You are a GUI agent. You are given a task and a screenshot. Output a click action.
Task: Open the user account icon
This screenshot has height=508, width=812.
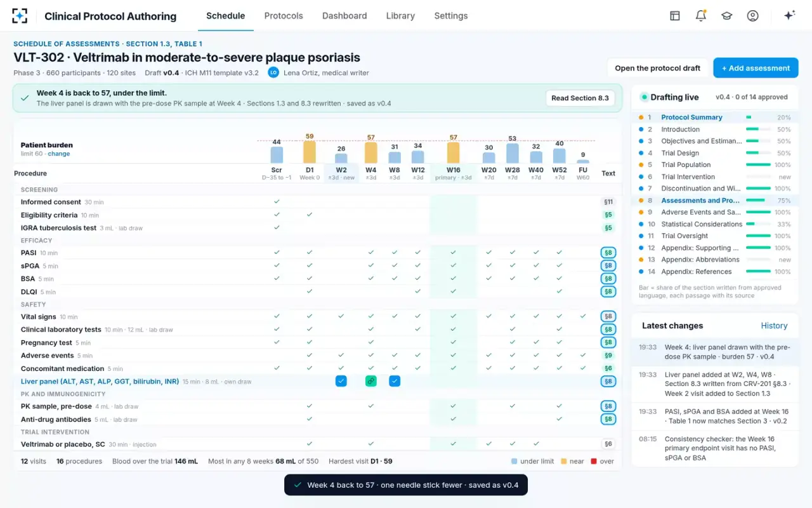[x=753, y=16]
